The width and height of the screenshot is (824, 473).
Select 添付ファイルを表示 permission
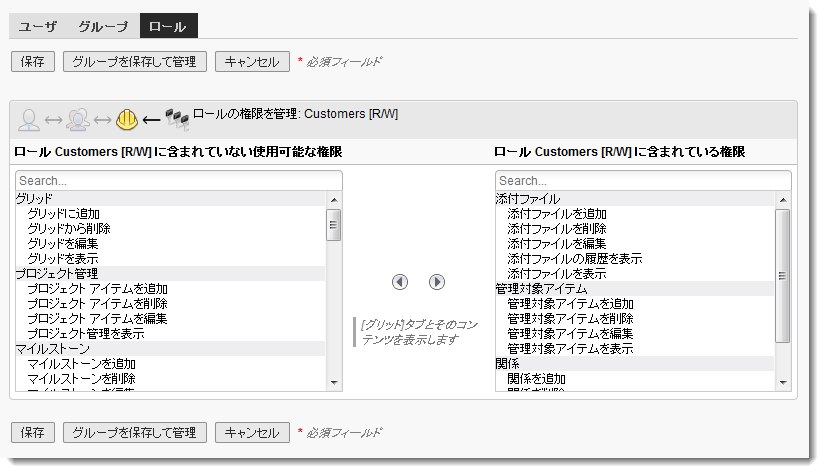(x=635, y=274)
